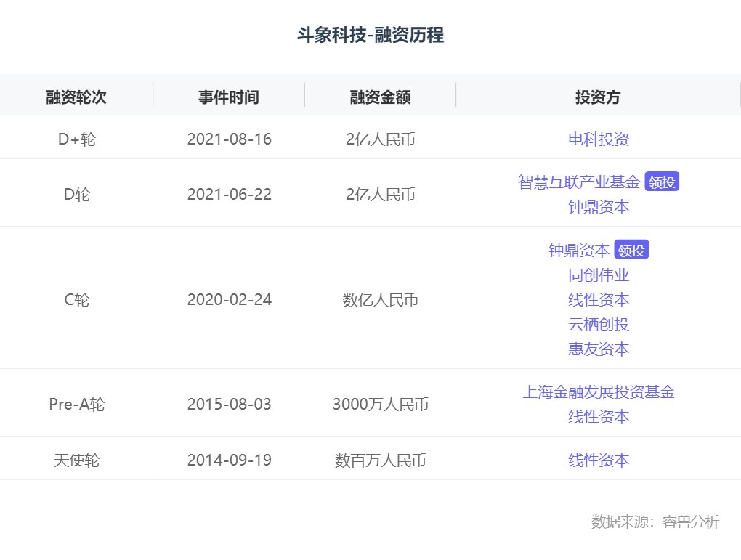Viewport: 741px width, 560px height.
Task: Click the 领投 badge beside 智慧互联产业基金
Action: (662, 182)
